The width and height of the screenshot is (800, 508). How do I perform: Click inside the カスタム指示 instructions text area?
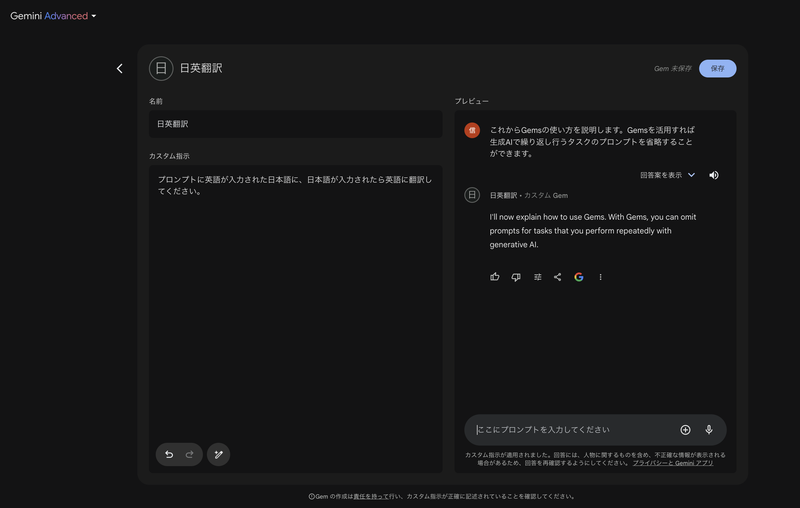click(295, 300)
